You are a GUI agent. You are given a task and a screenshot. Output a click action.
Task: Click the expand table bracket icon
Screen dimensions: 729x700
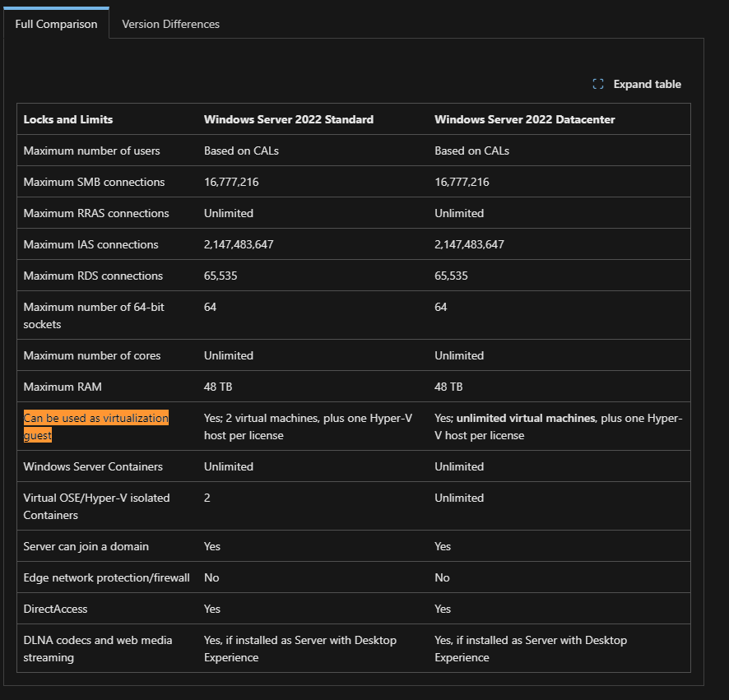point(598,84)
